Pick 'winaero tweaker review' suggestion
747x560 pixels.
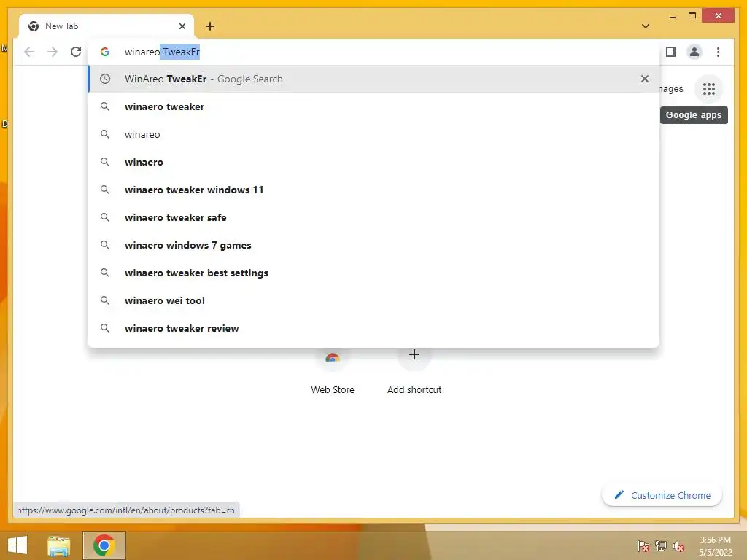click(x=374, y=328)
